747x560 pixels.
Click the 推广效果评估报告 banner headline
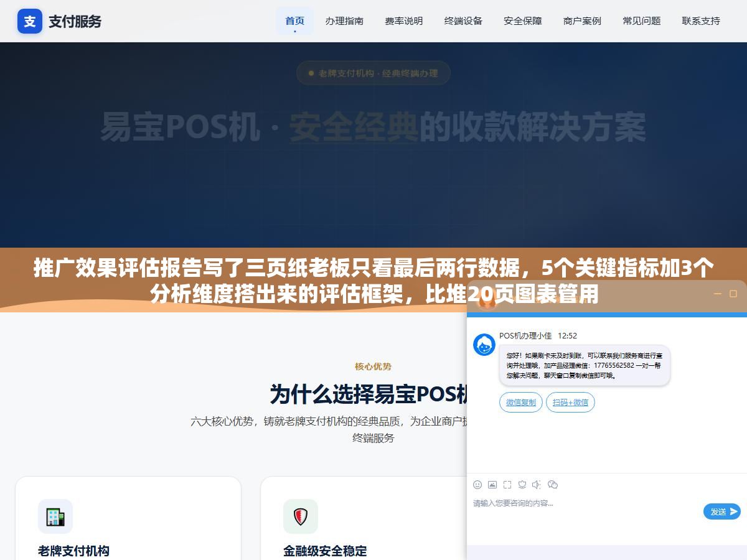374,281
